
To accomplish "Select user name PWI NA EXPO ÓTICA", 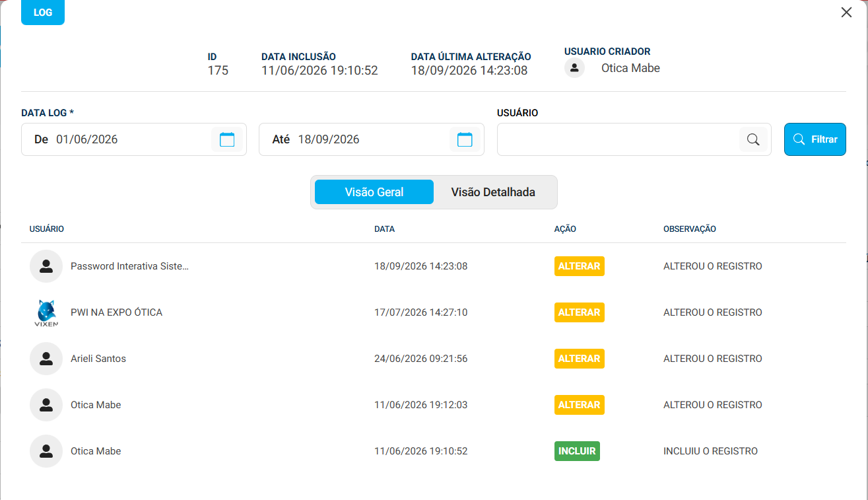I will (116, 312).
